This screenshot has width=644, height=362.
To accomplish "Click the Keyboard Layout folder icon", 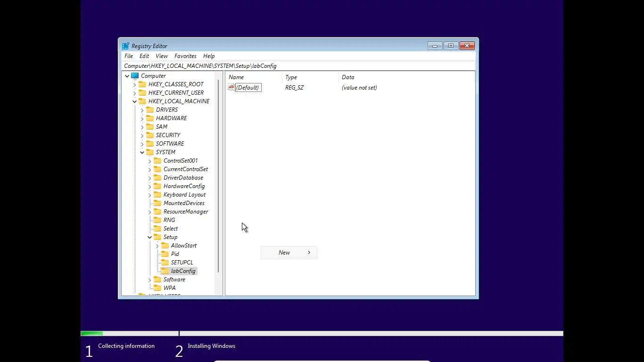I will (x=157, y=195).
